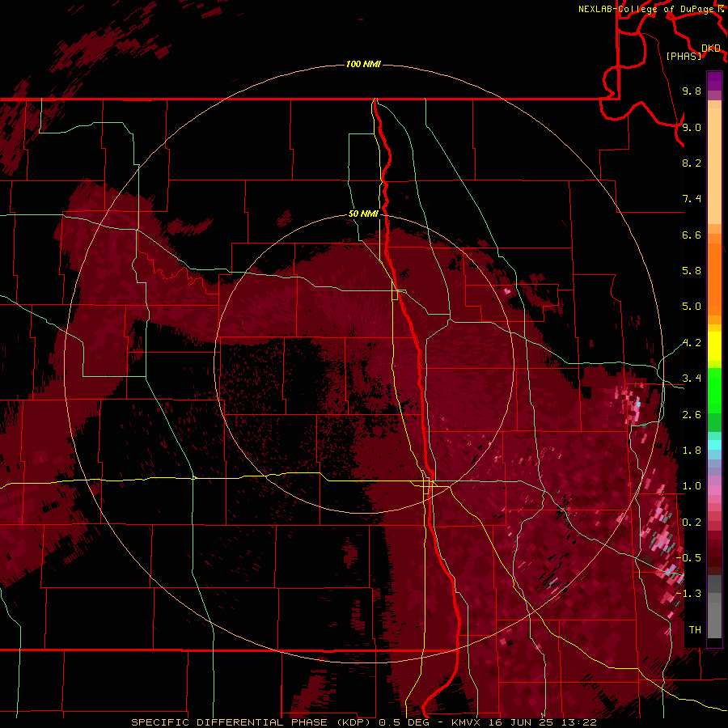The width and height of the screenshot is (728, 728).
Task: Click the 3.4 value on color scale
Action: (692, 379)
